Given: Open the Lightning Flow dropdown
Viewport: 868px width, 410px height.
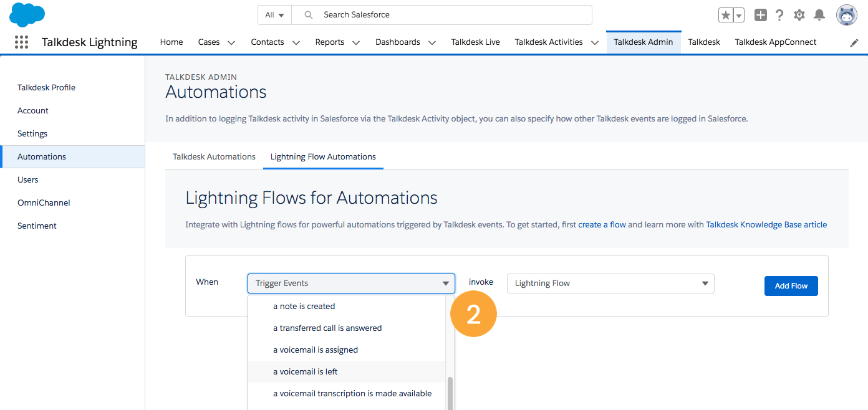Looking at the screenshot, I should click(610, 284).
